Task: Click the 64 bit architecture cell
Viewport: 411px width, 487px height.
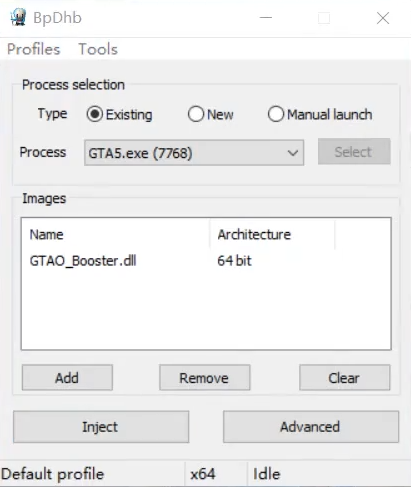Action: [x=234, y=261]
